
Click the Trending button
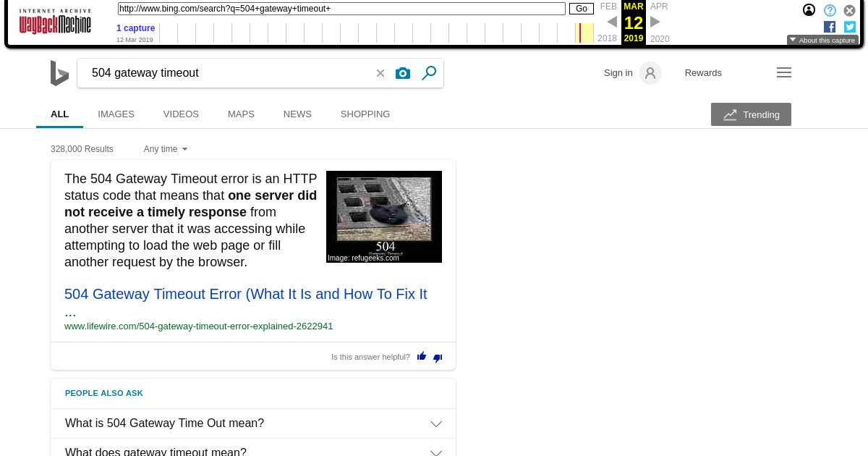751,114
